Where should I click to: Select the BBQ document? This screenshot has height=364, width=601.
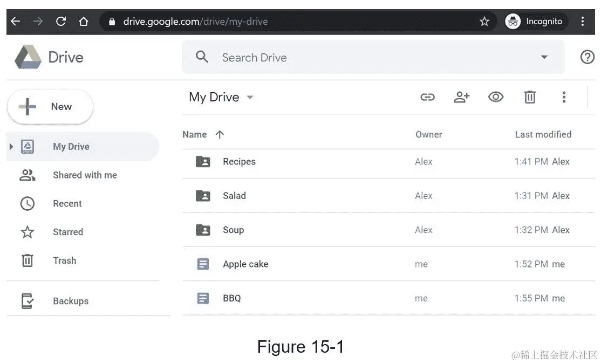[232, 298]
